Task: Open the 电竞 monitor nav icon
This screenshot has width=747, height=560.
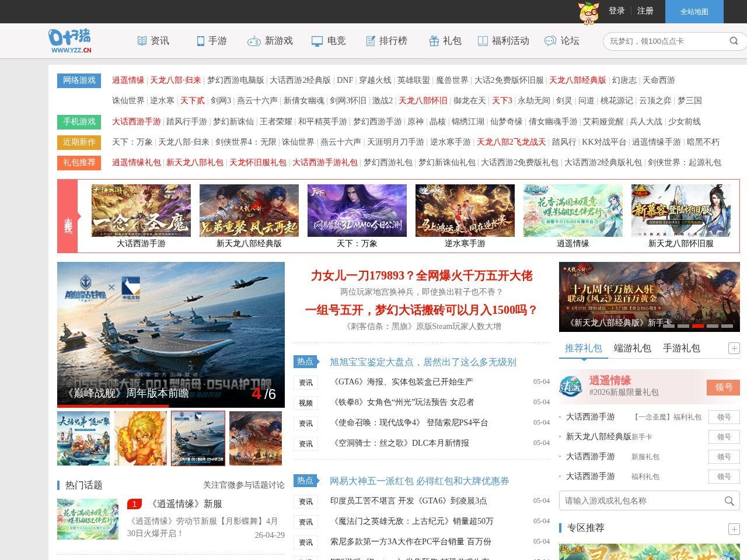Action: [x=317, y=41]
